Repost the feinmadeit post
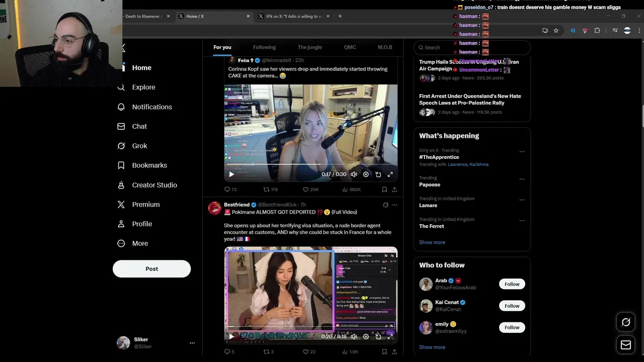This screenshot has height=362, width=644. pos(271,190)
